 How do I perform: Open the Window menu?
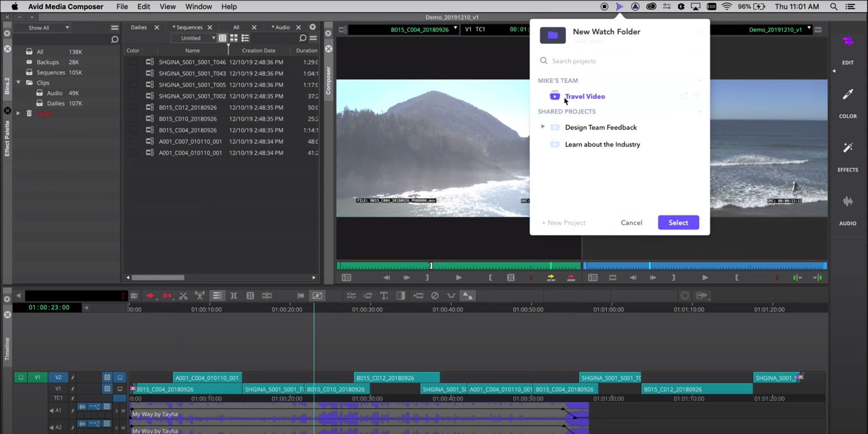tap(198, 6)
